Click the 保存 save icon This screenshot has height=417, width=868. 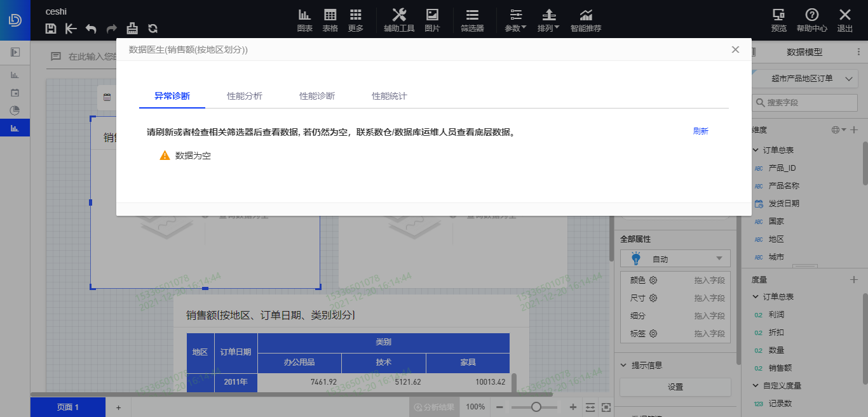point(50,29)
